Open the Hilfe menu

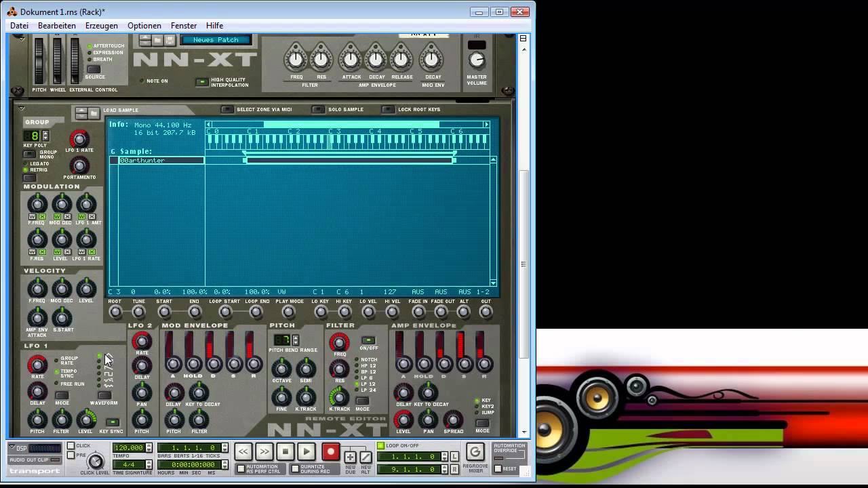point(215,26)
